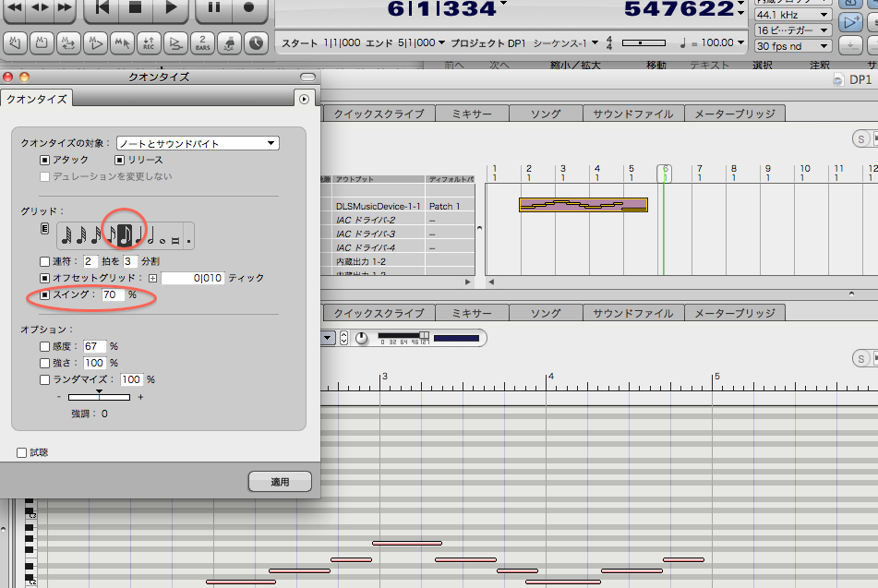
Task: Open the クオンタイズの対象 dropdown
Action: [x=198, y=143]
